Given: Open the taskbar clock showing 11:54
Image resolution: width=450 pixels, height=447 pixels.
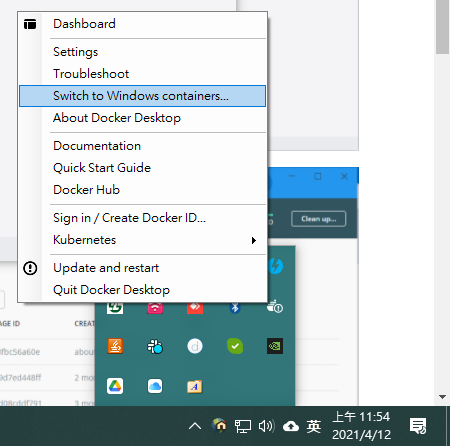Looking at the screenshot, I should pyautogui.click(x=361, y=426).
